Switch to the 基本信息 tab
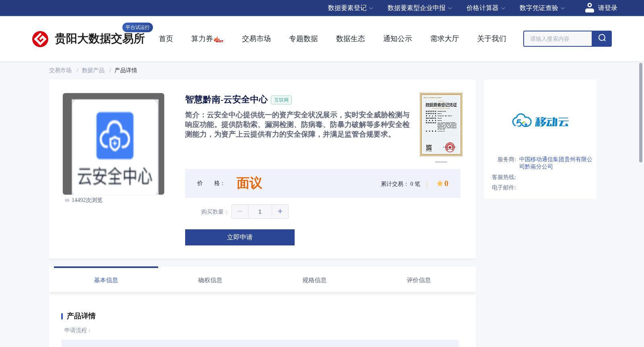644x347 pixels. pyautogui.click(x=106, y=280)
